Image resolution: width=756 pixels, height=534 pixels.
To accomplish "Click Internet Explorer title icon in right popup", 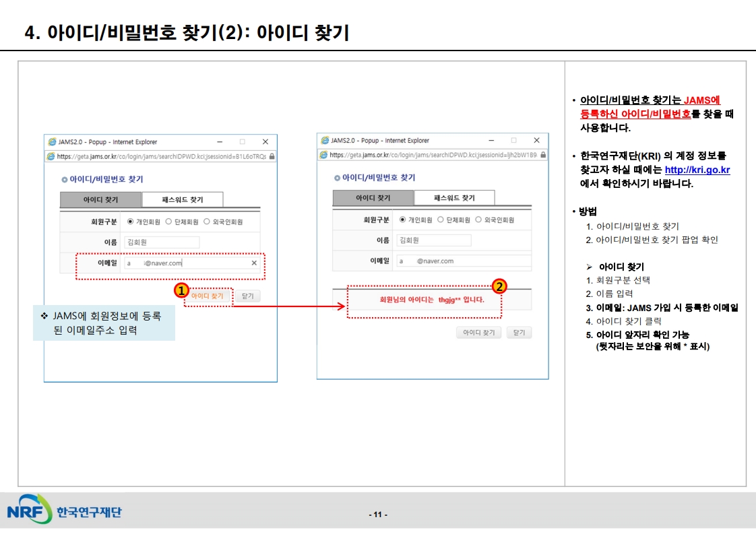I will (325, 140).
